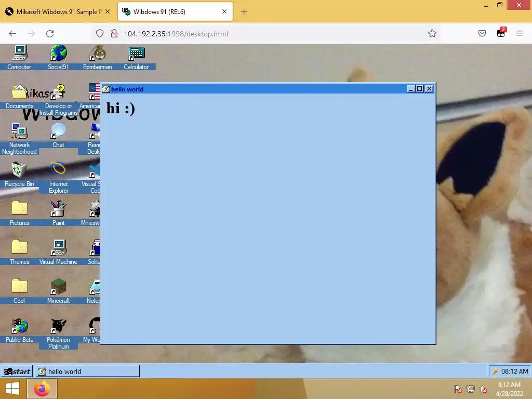Reload the current page
The height and width of the screenshot is (399, 532).
[50, 34]
